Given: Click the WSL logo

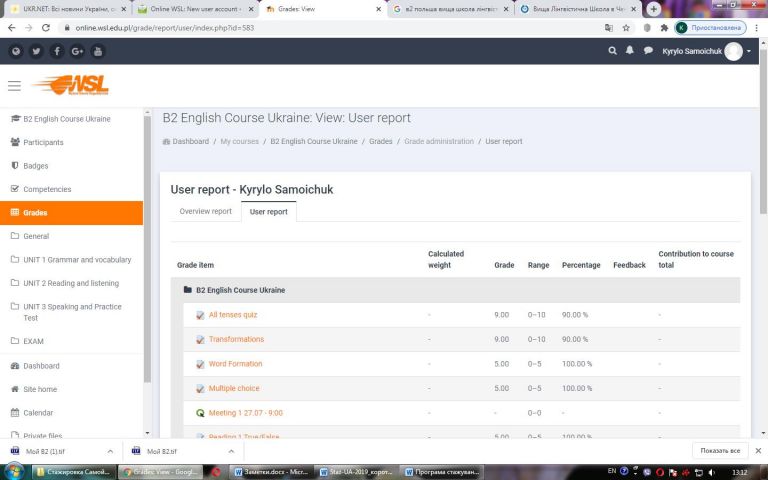Looking at the screenshot, I should (x=71, y=85).
